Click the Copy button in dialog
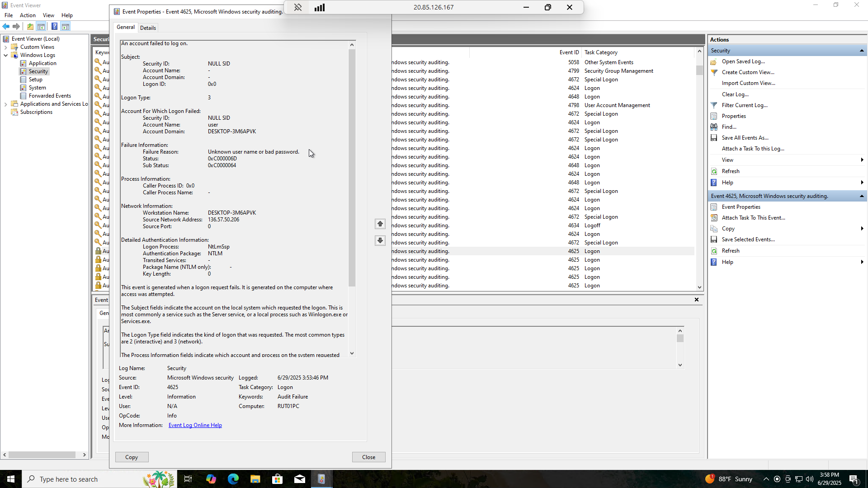This screenshot has width=868, height=488. click(x=132, y=457)
